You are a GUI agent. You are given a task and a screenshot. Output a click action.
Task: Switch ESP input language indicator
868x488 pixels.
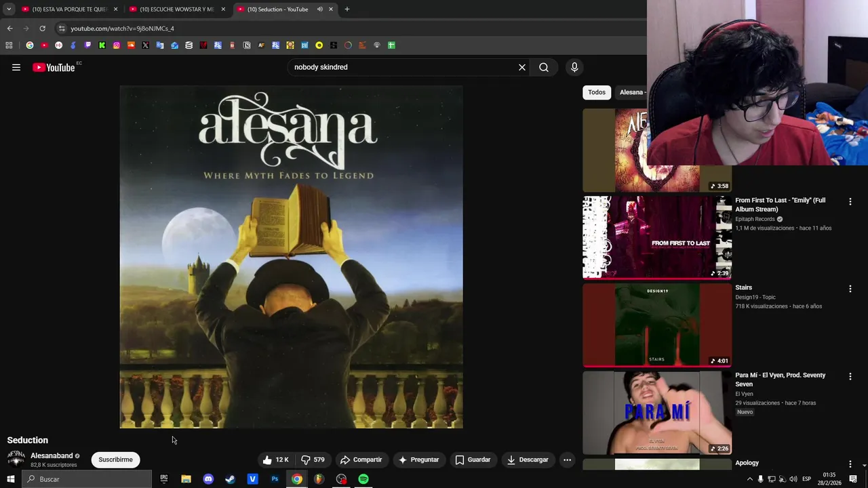click(806, 479)
